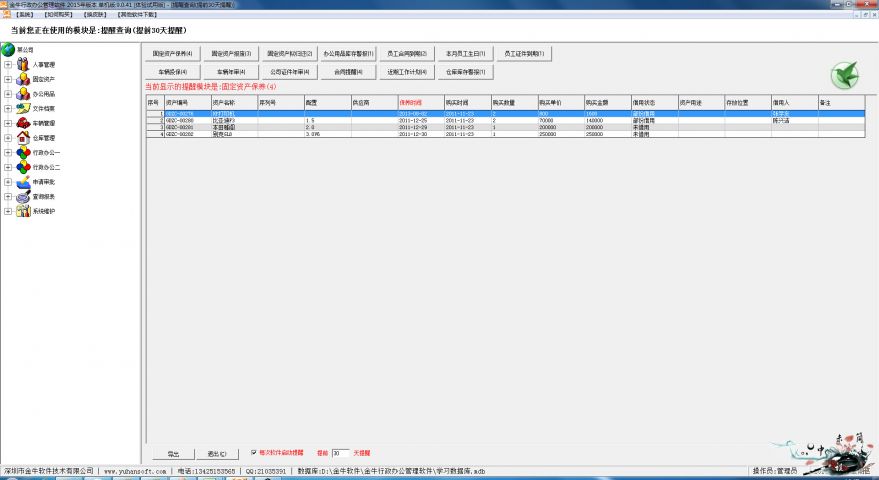
Task: Click the 系统维护 icon in sidebar
Action: [22, 211]
